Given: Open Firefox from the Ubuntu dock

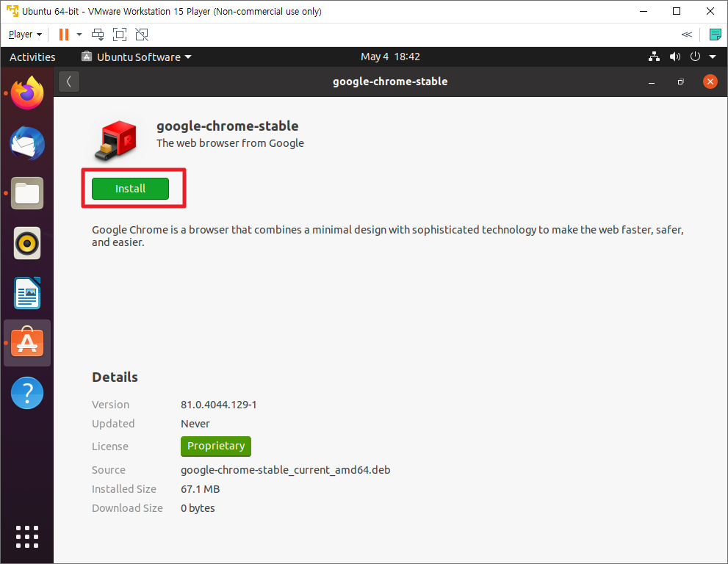Looking at the screenshot, I should [x=27, y=93].
